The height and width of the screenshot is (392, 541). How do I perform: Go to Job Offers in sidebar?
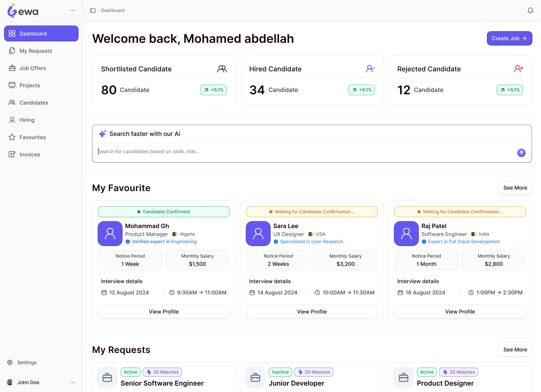pos(41,68)
